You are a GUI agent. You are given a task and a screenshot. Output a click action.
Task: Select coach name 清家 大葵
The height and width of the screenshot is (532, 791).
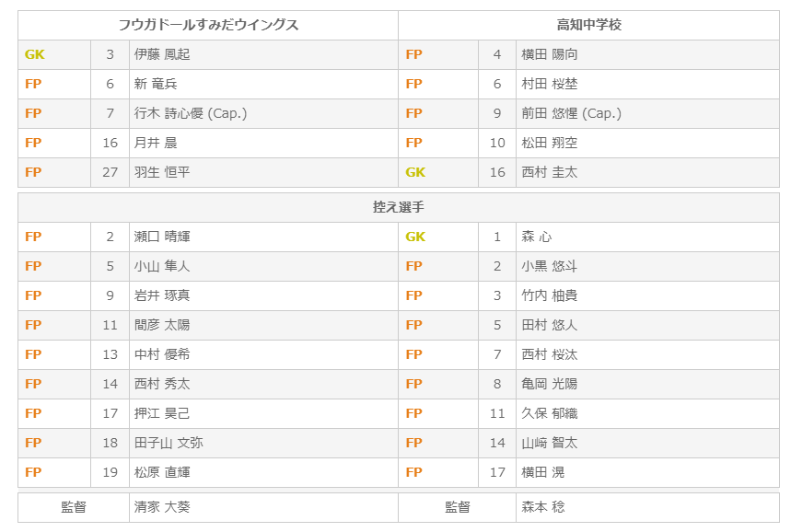pyautogui.click(x=162, y=507)
